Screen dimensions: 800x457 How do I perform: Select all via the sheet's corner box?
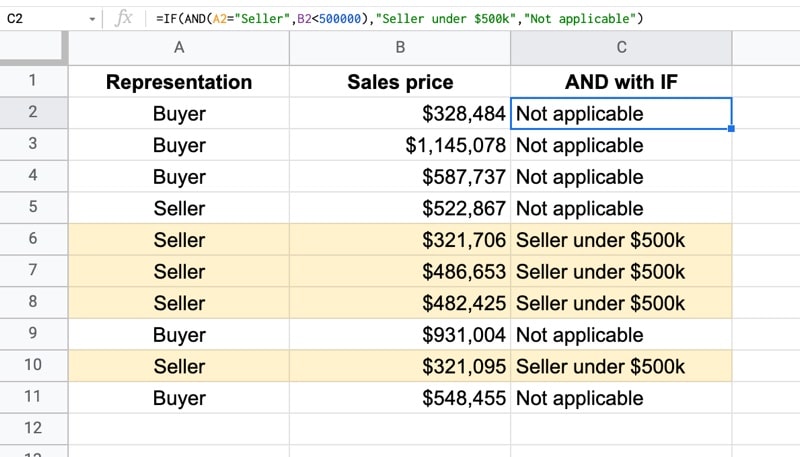tap(34, 47)
